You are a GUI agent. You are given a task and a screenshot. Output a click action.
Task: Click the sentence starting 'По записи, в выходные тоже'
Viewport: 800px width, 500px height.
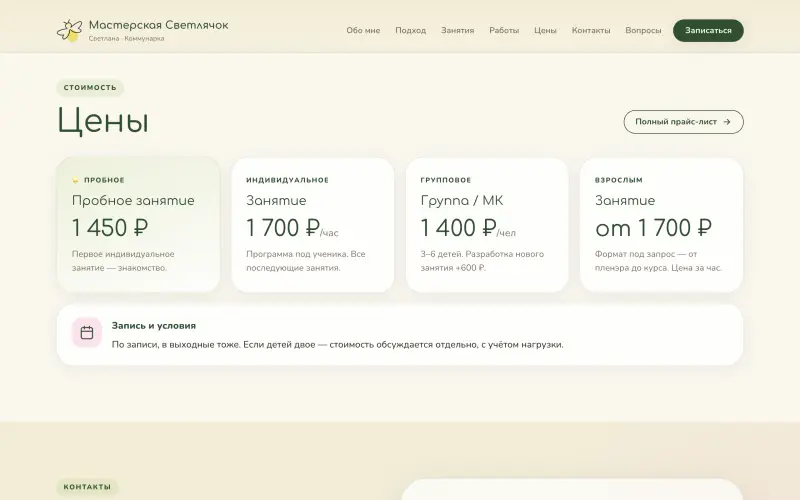(x=338, y=345)
